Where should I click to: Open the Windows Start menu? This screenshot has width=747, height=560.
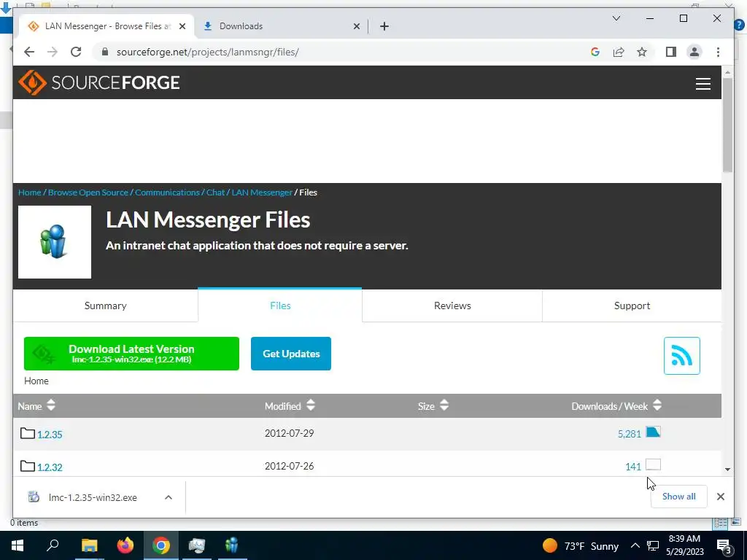point(18,545)
